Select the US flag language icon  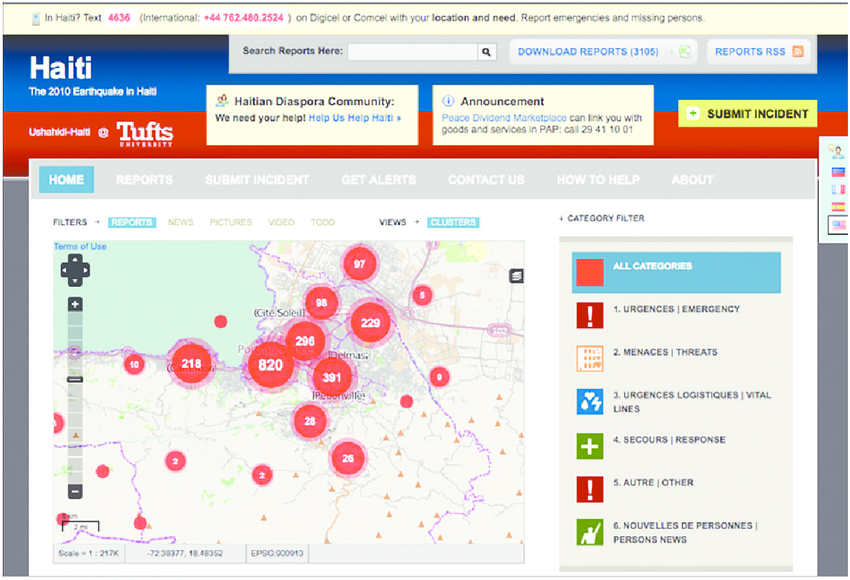pyautogui.click(x=839, y=224)
